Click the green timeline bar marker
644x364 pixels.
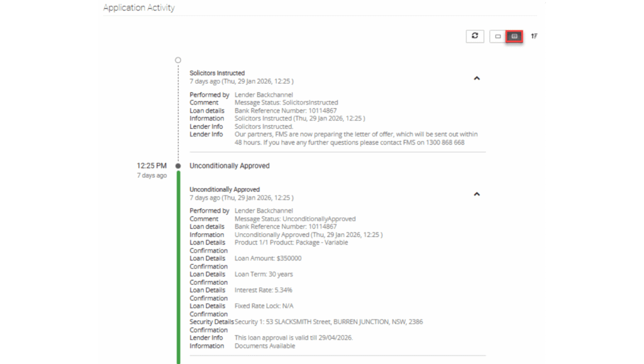point(179,264)
